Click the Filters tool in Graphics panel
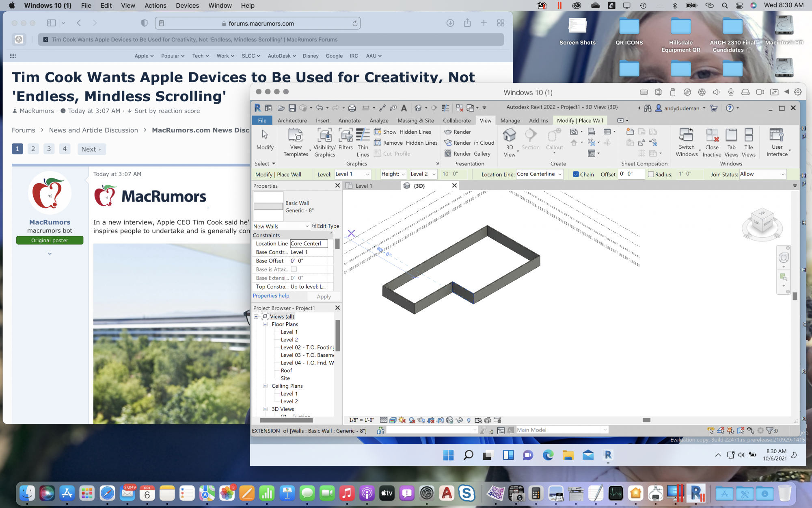This screenshot has width=812, height=508. (x=346, y=139)
